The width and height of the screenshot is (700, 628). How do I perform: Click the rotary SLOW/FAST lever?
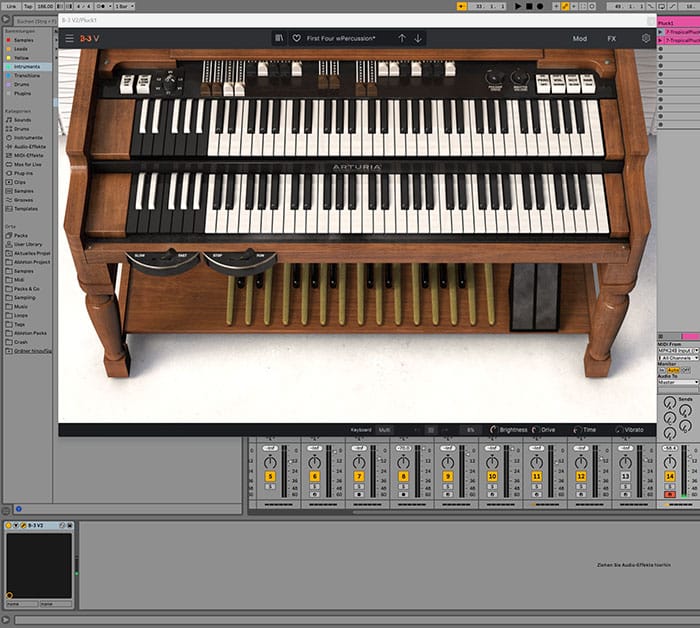(x=169, y=256)
